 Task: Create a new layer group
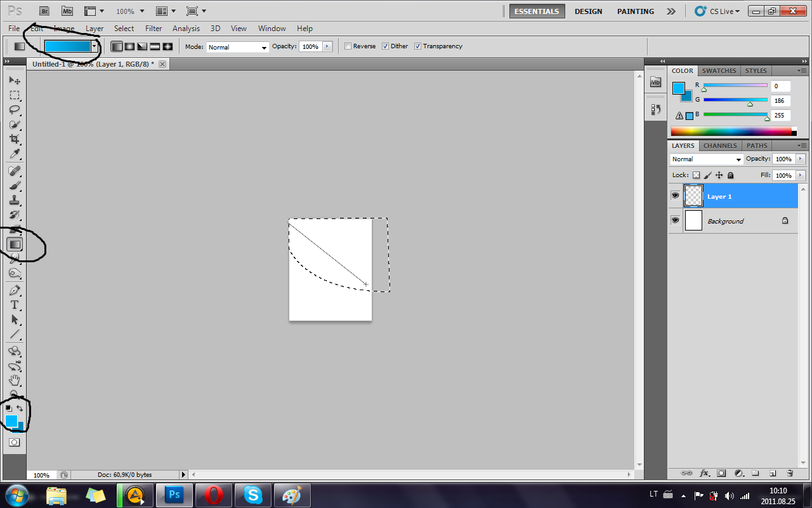756,473
